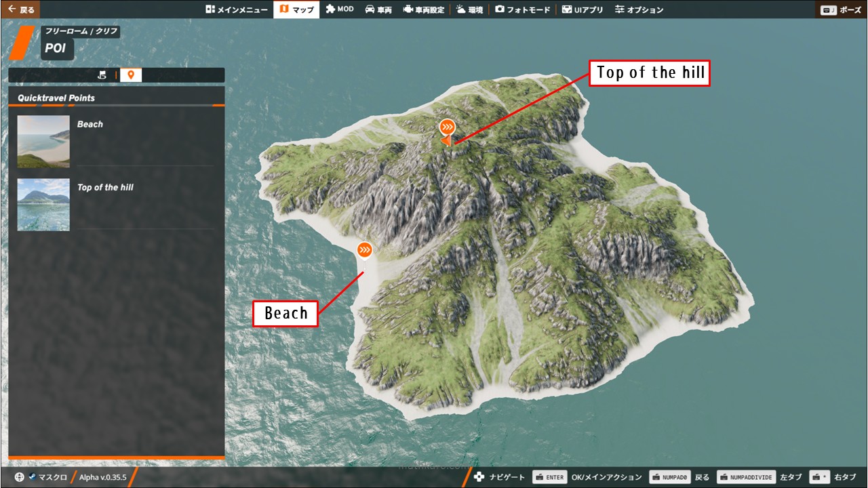Select the Beach thumbnail in list

43,142
